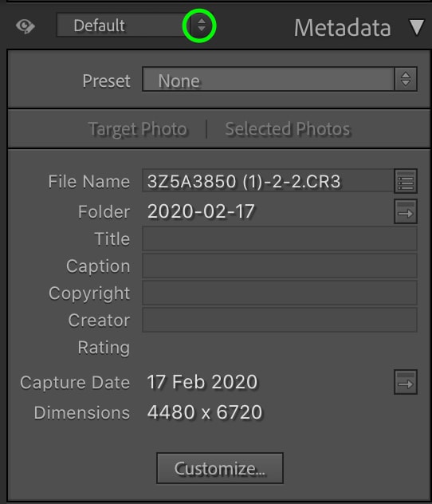The width and height of the screenshot is (432, 504).
Task: Click the Customize... button
Action: click(220, 468)
